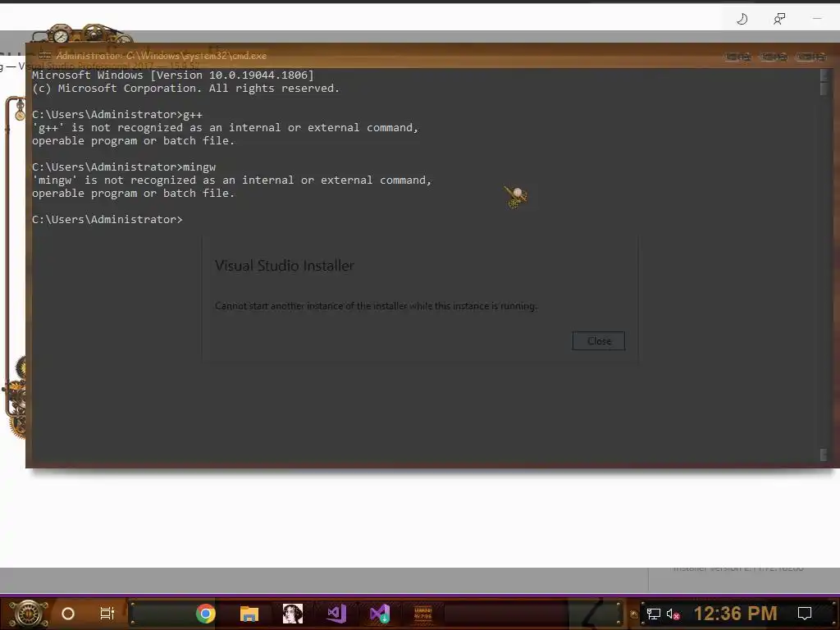Click the Microsoft Windows version line
This screenshot has width=840, height=630.
coord(173,75)
